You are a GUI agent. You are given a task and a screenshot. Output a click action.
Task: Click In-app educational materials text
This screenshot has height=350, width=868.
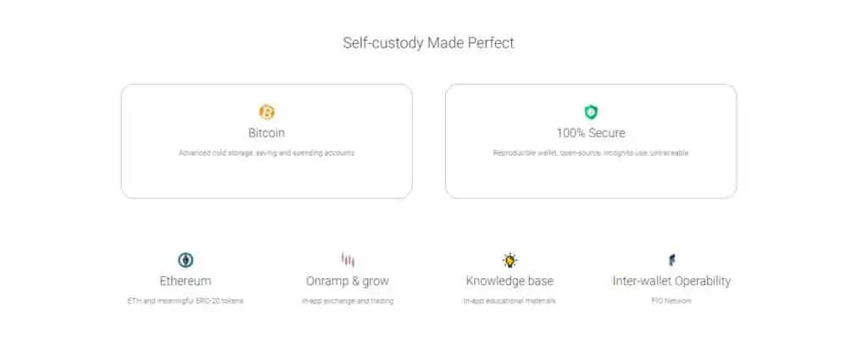click(509, 301)
